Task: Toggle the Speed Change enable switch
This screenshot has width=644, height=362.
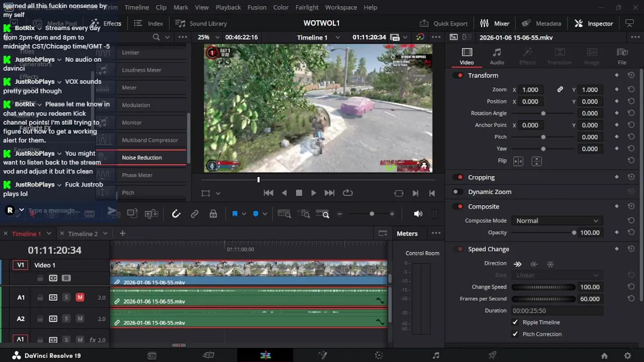Action: click(x=458, y=249)
